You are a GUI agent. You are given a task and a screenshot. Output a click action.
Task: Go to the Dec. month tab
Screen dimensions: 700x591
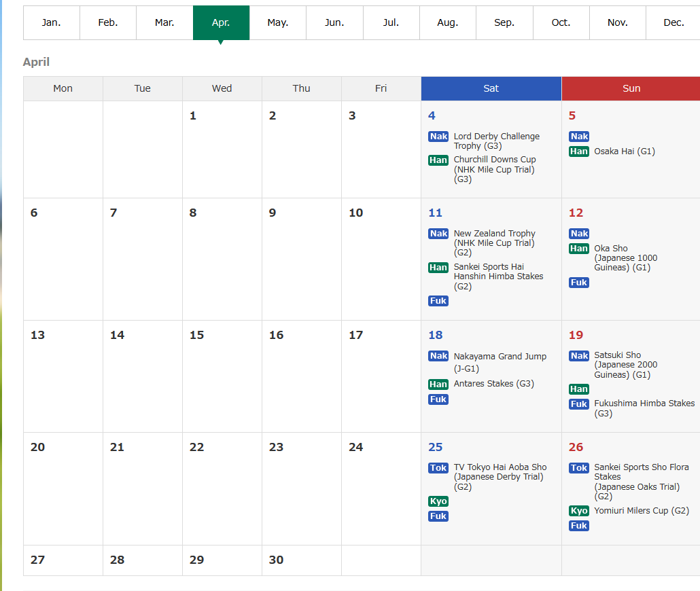tap(673, 23)
